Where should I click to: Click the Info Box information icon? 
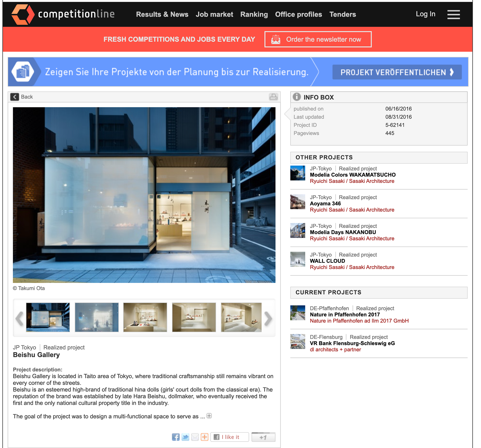[x=297, y=97]
